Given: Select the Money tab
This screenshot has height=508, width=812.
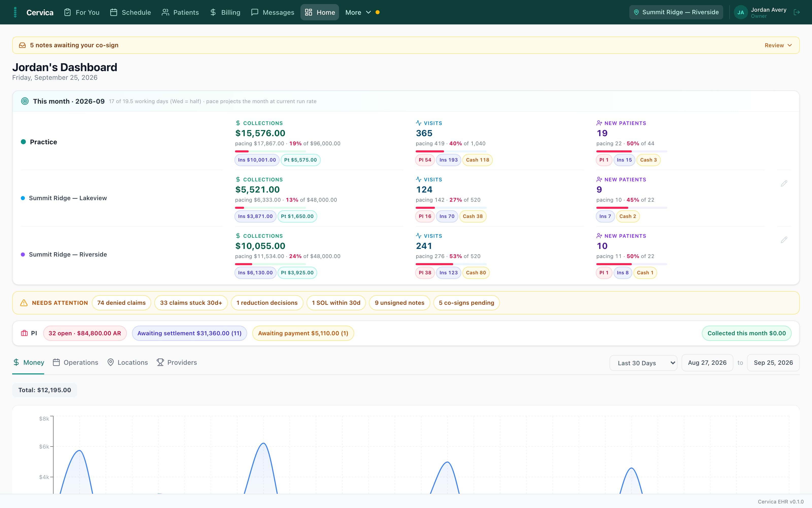Looking at the screenshot, I should click(28, 362).
